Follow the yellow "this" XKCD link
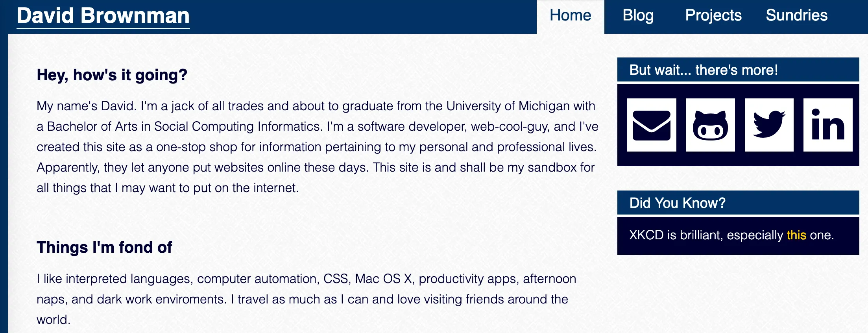The width and height of the screenshot is (868, 333). tap(796, 235)
